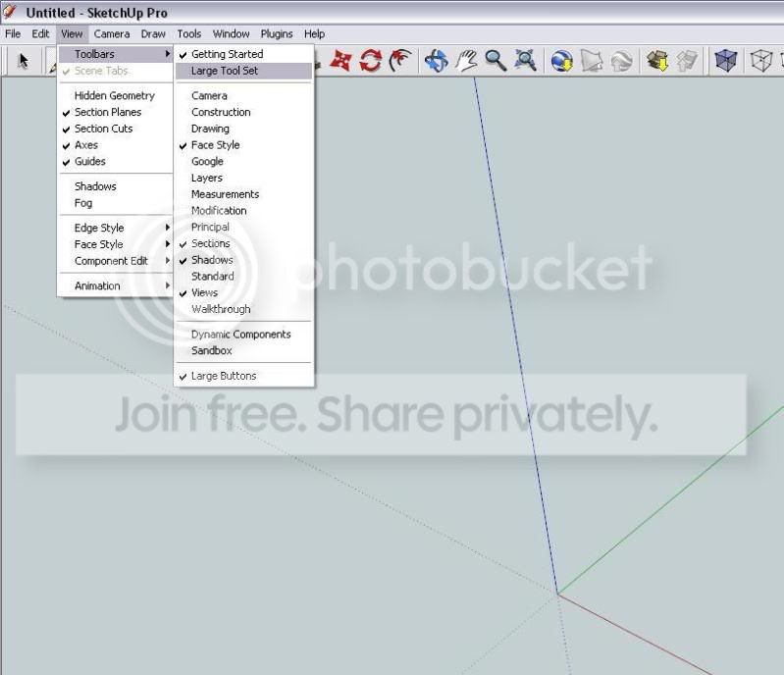Toggle the Views toolbar option
784x675 pixels.
click(x=244, y=292)
